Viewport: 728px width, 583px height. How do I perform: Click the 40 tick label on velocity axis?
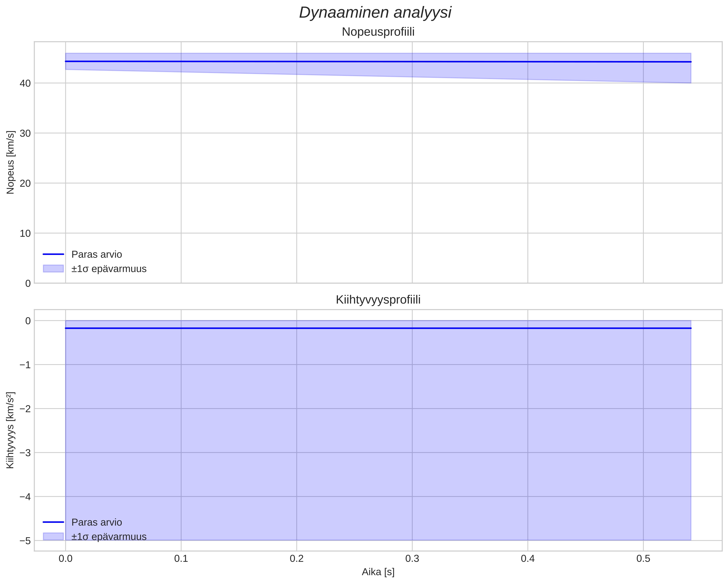click(x=25, y=83)
